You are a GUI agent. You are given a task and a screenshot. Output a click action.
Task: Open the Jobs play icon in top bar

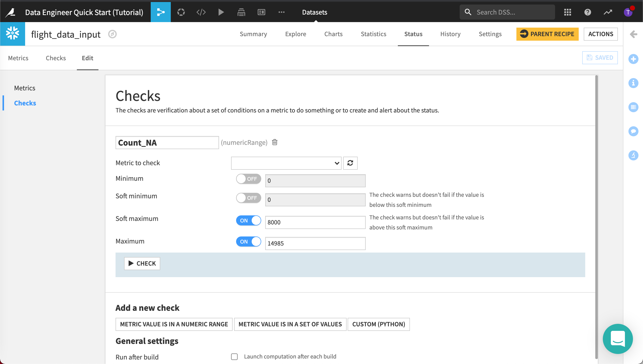(x=221, y=12)
